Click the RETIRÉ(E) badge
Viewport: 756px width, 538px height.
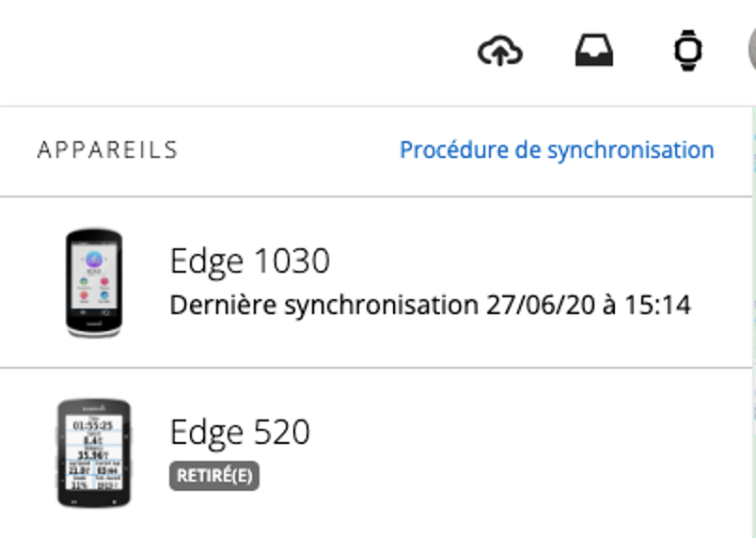click(x=214, y=476)
